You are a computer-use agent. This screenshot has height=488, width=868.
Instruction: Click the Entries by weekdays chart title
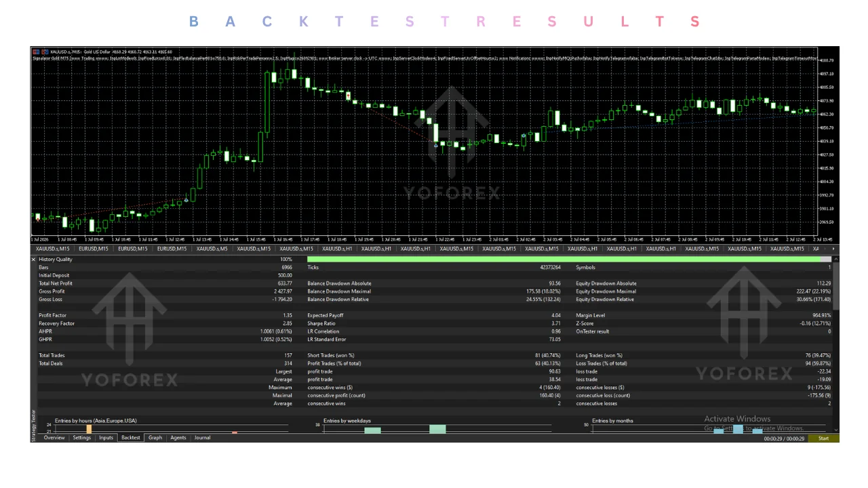347,421
